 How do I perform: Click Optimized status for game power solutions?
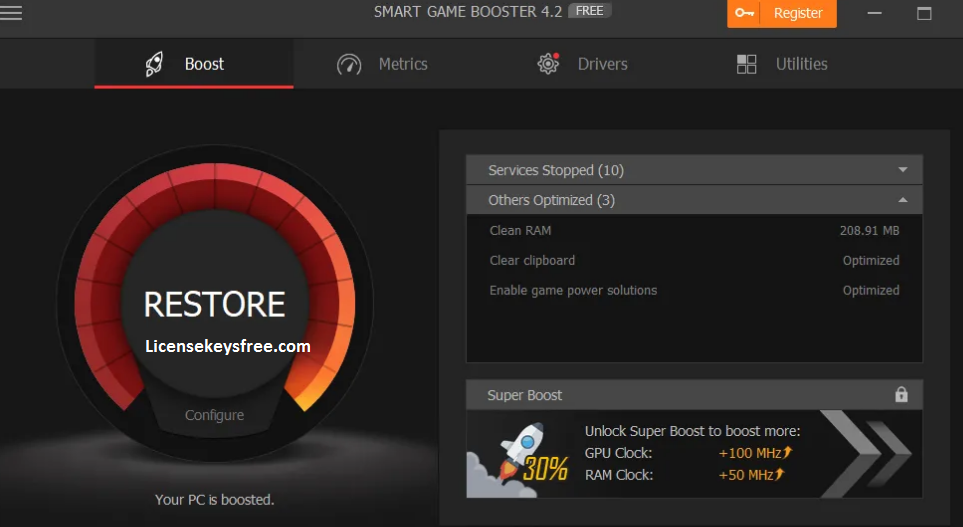[x=871, y=290]
